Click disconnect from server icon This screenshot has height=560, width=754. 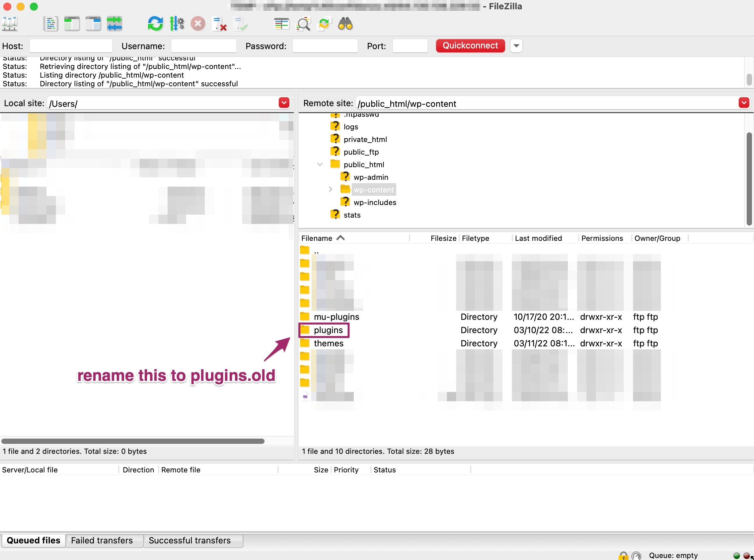click(x=219, y=24)
